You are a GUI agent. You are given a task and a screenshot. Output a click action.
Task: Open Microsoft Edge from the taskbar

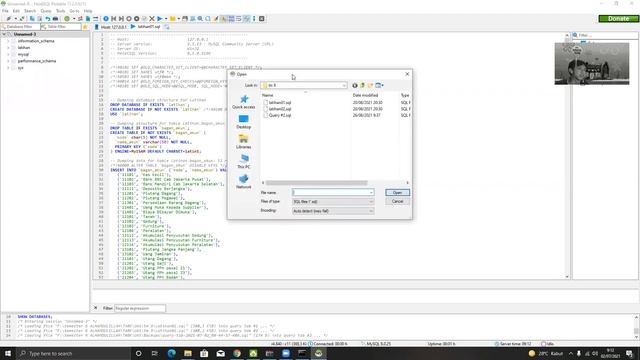(171, 353)
